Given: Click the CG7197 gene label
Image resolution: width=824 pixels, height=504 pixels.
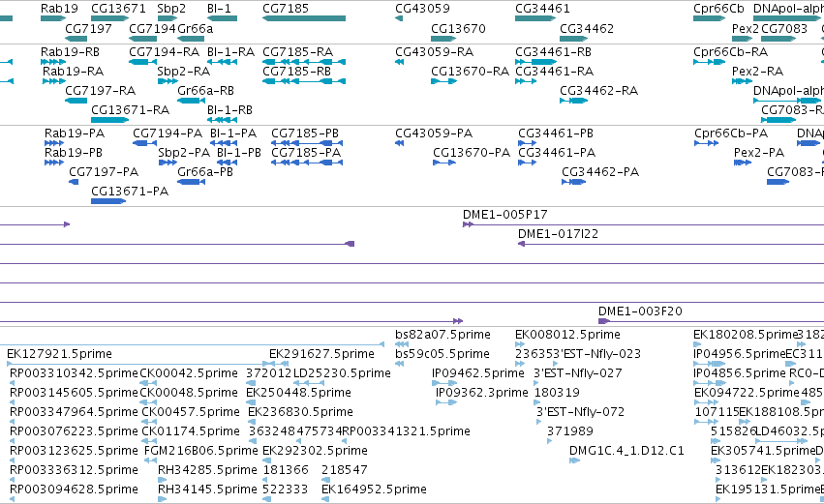Looking at the screenshot, I should coord(88,28).
